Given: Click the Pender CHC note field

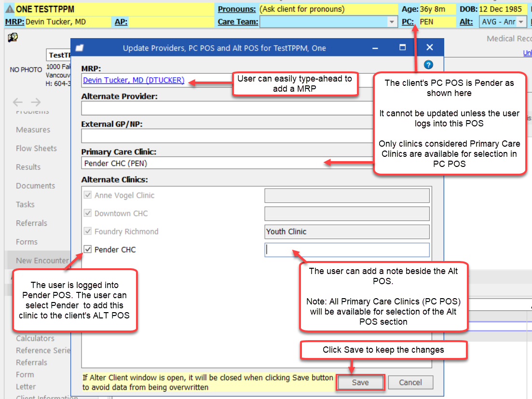Looking at the screenshot, I should (347, 250).
